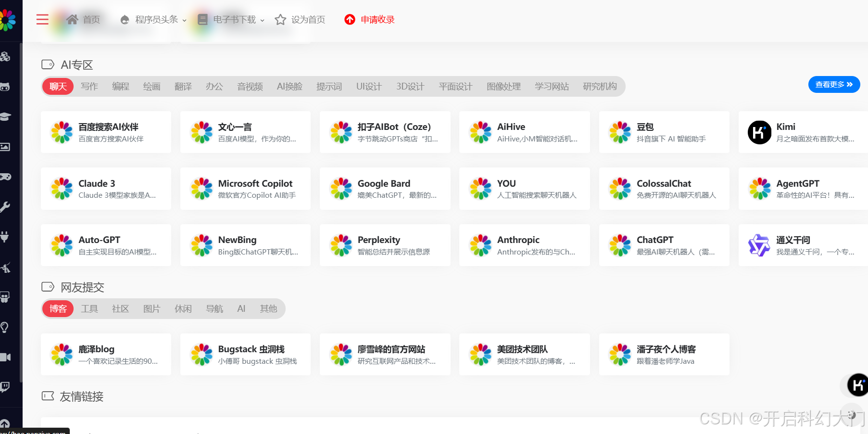Screen dimensions: 868x434
Task: Click the 申请收录 link
Action: [377, 20]
